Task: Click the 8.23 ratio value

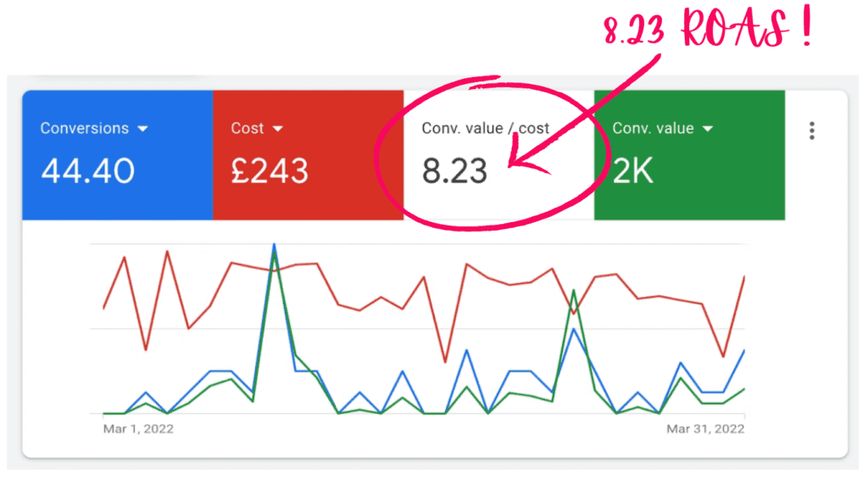Action: pos(454,170)
